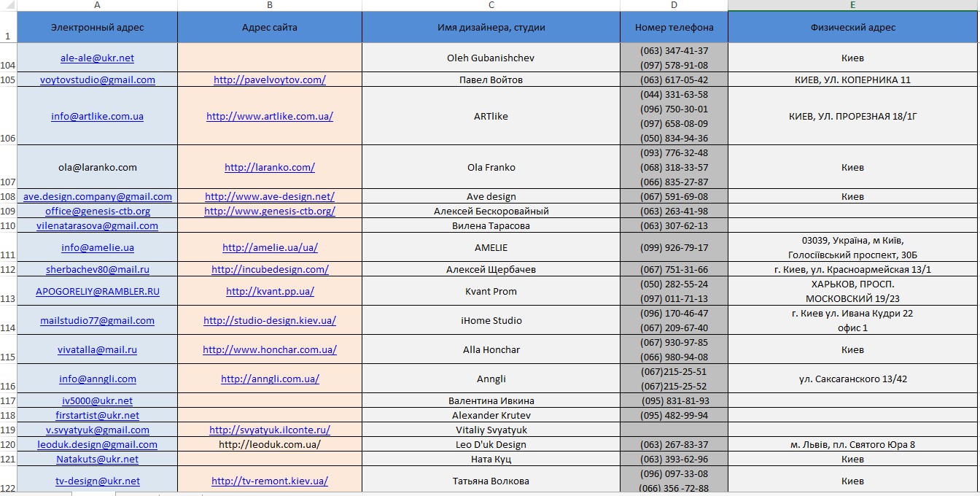This screenshot has width=980, height=496.
Task: Select row 113 header
Action: 8,292
